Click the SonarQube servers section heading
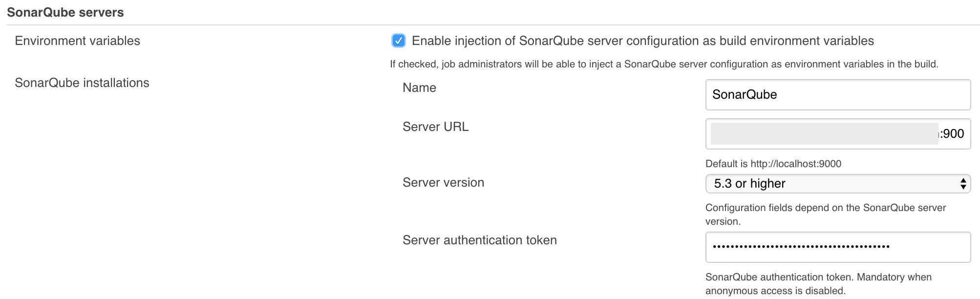The width and height of the screenshot is (980, 299). tap(65, 12)
